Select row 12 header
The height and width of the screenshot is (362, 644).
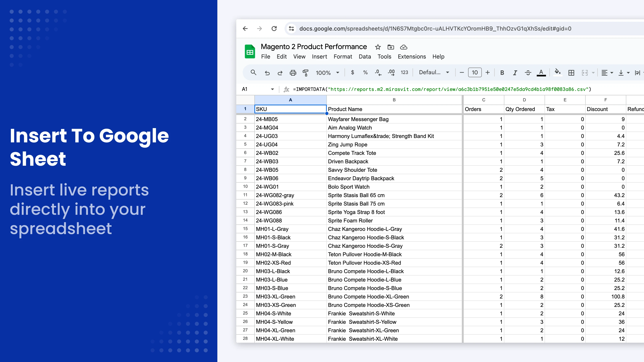pos(245,204)
